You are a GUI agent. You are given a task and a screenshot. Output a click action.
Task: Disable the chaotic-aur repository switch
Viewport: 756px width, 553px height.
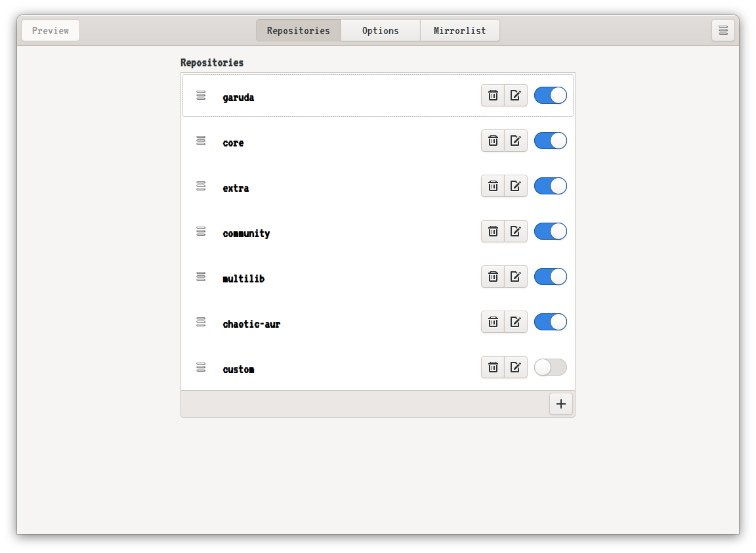(550, 322)
